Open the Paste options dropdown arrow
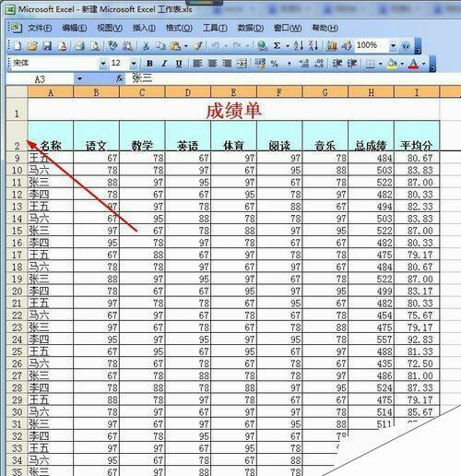The width and height of the screenshot is (461, 476). tap(186, 46)
